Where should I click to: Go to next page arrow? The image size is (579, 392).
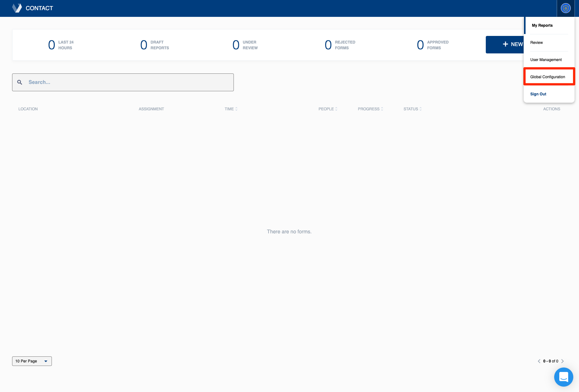pyautogui.click(x=562, y=361)
